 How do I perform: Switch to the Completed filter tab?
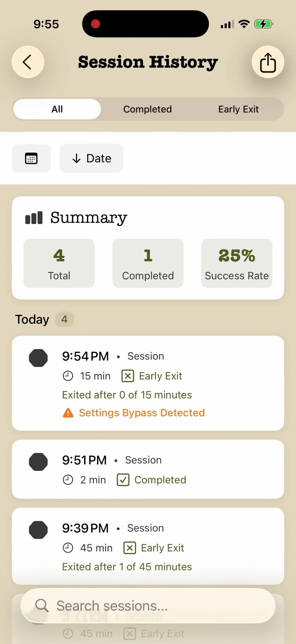(x=147, y=109)
